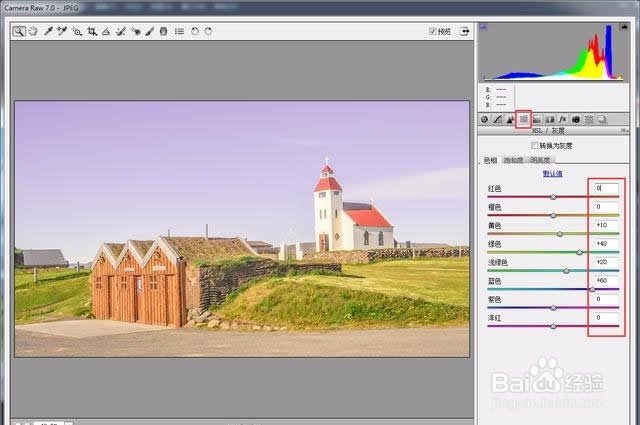Click the 紫色 hue slider handle
This screenshot has width=640, height=425.
click(x=553, y=307)
